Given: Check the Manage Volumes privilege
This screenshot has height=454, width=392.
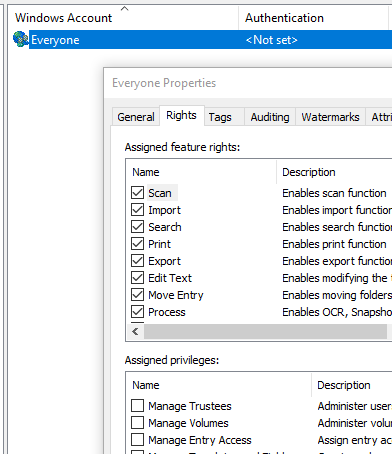Looking at the screenshot, I should (137, 423).
